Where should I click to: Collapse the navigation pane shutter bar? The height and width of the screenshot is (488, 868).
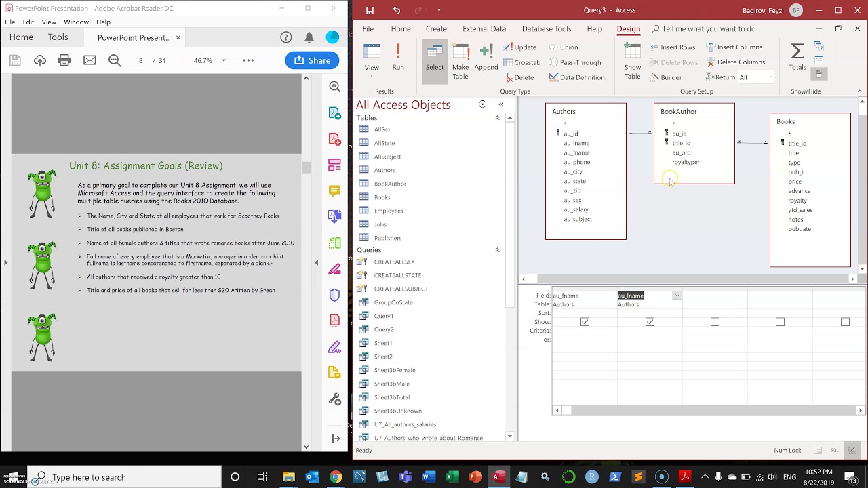[501, 104]
